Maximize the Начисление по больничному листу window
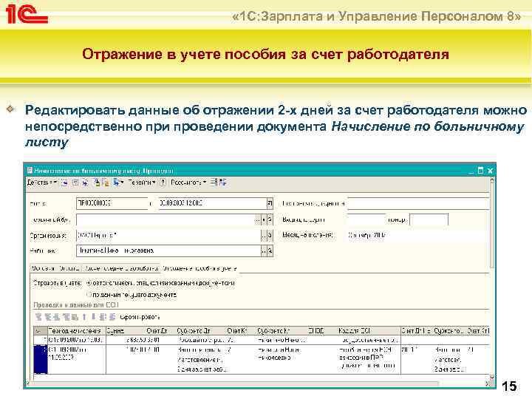The width and height of the screenshot is (532, 399). 480,171
